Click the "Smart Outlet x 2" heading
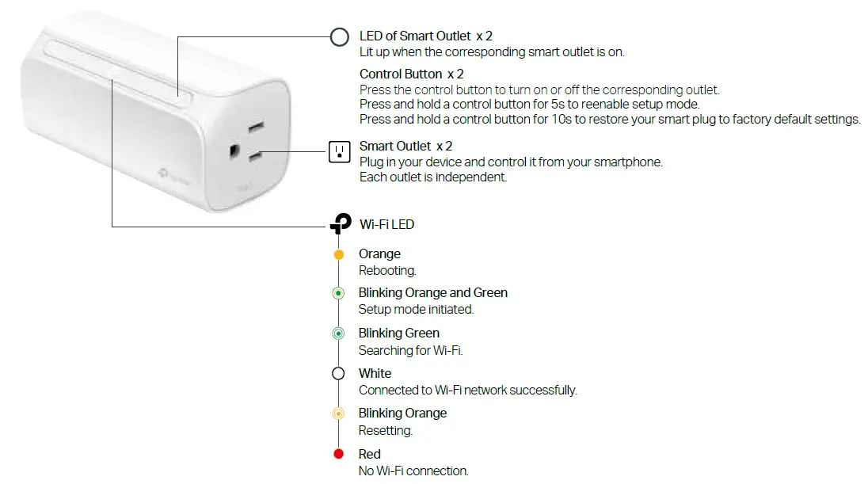This screenshot has height=484, width=868. tap(405, 146)
